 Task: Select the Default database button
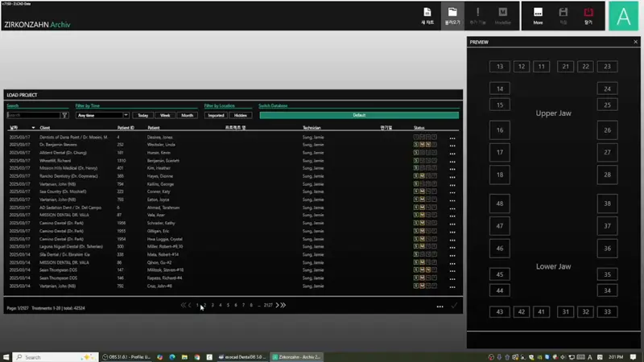pyautogui.click(x=359, y=115)
